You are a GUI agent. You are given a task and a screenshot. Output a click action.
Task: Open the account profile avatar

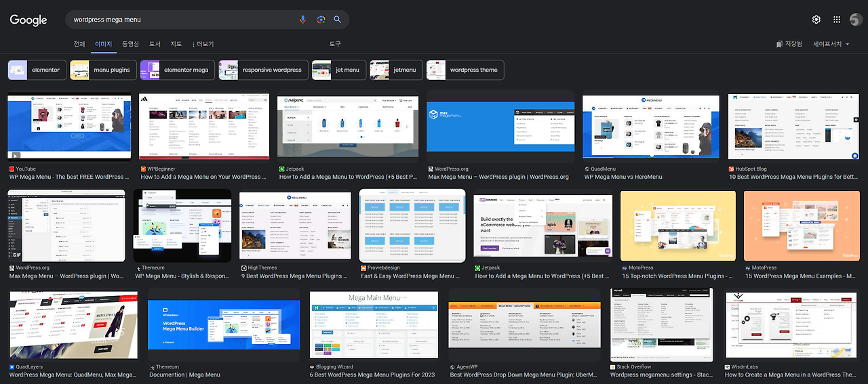click(856, 20)
